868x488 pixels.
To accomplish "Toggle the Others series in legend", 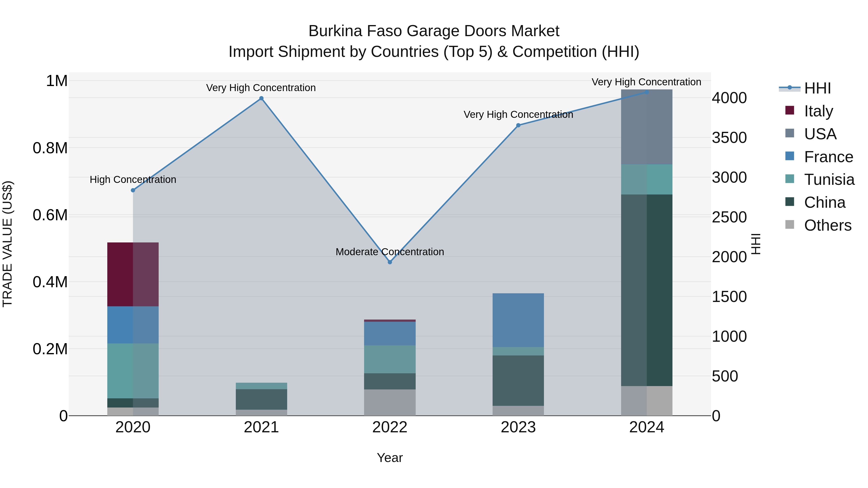I will click(x=818, y=225).
